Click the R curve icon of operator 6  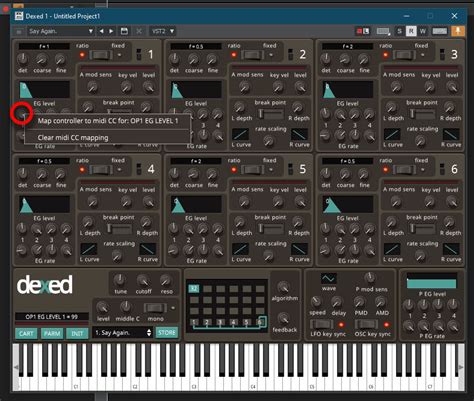point(451,249)
